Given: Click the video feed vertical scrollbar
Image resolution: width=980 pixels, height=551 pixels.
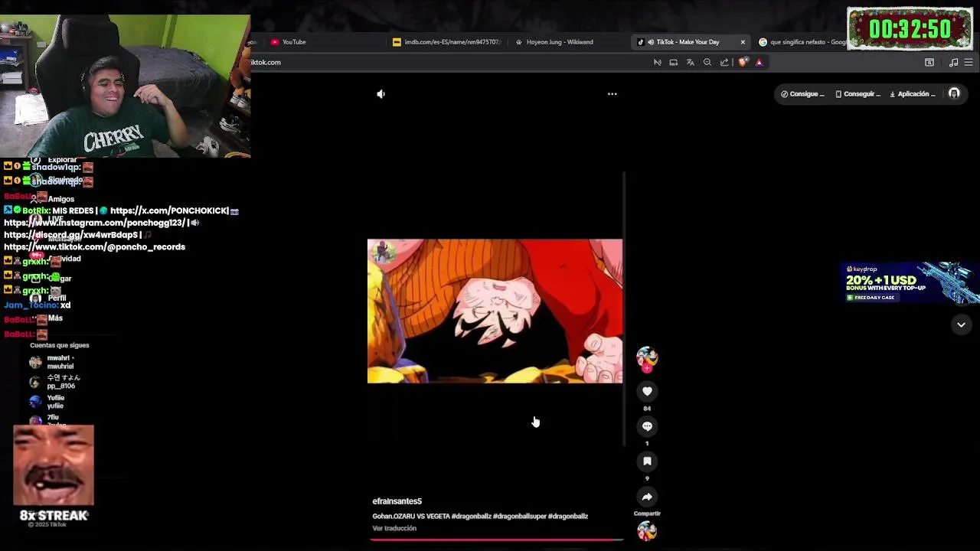Looking at the screenshot, I should (625, 308).
